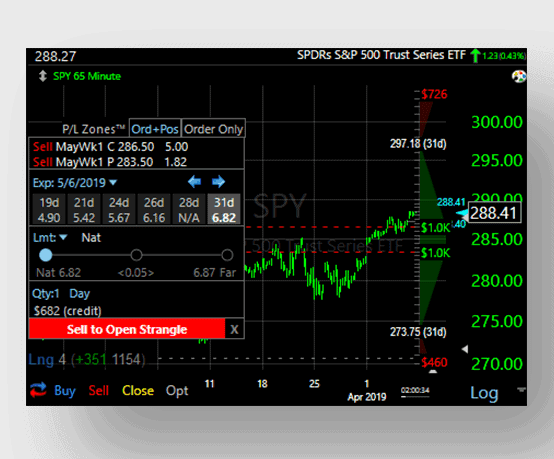
Task: Click the Day time-in-force label
Action: tap(79, 294)
